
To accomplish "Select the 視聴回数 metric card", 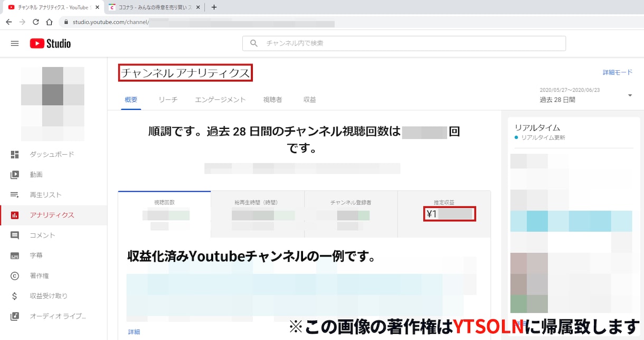I will click(165, 214).
